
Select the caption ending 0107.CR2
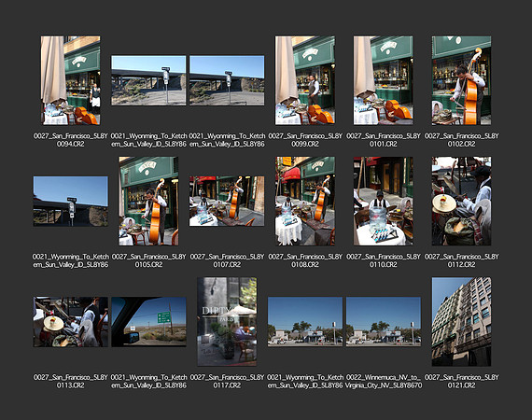tap(227, 260)
